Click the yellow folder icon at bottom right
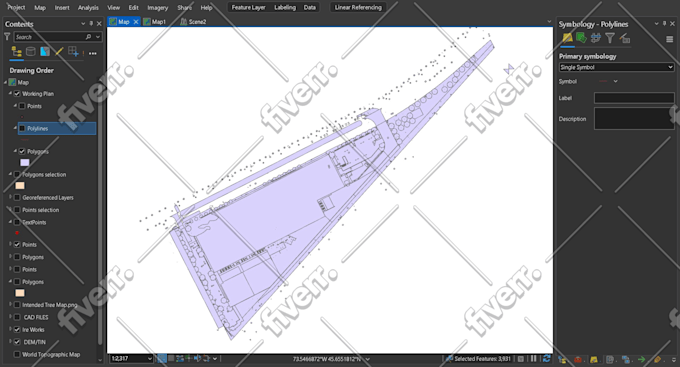The width and height of the screenshot is (680, 367). (x=594, y=360)
